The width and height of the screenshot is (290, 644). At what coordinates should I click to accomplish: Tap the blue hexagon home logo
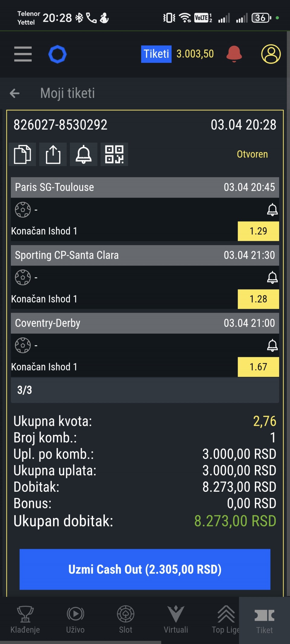tap(57, 54)
